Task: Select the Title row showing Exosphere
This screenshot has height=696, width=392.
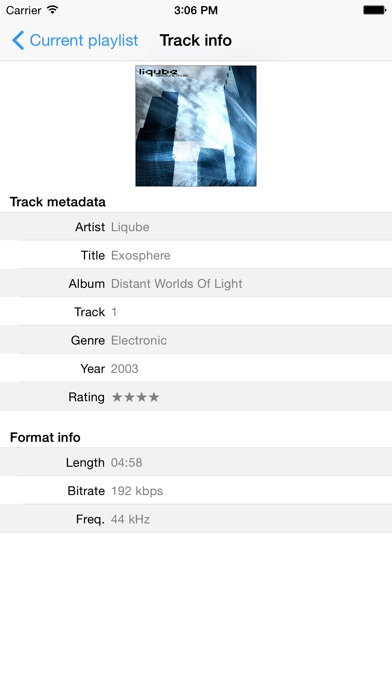Action: [196, 255]
